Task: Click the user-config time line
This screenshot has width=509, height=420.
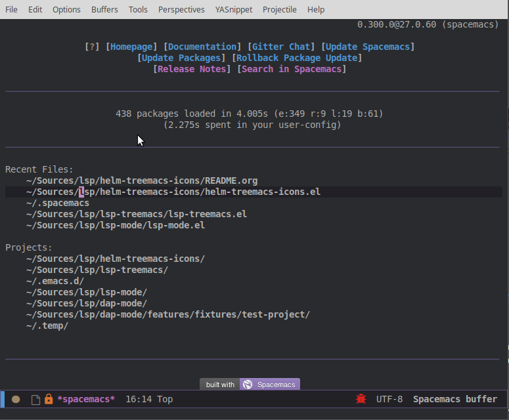Action: pos(252,125)
